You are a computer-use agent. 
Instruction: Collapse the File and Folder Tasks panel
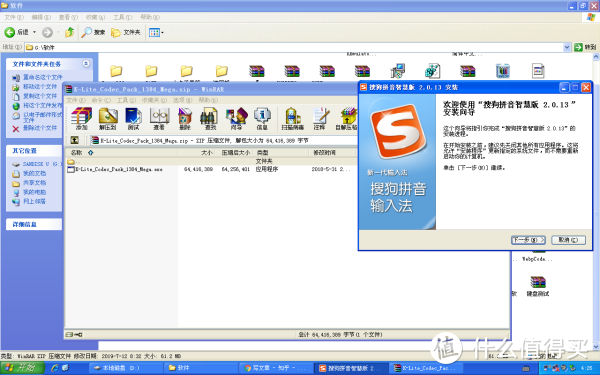click(x=86, y=64)
